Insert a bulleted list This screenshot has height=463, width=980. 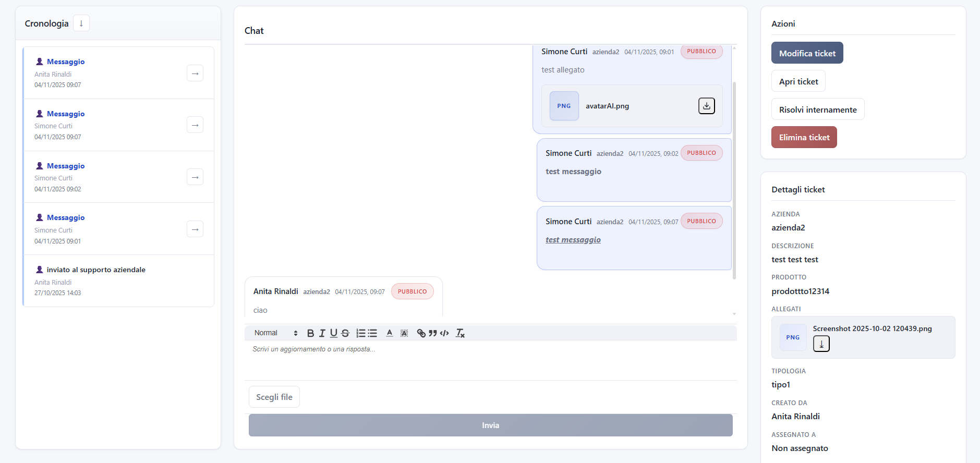click(372, 333)
